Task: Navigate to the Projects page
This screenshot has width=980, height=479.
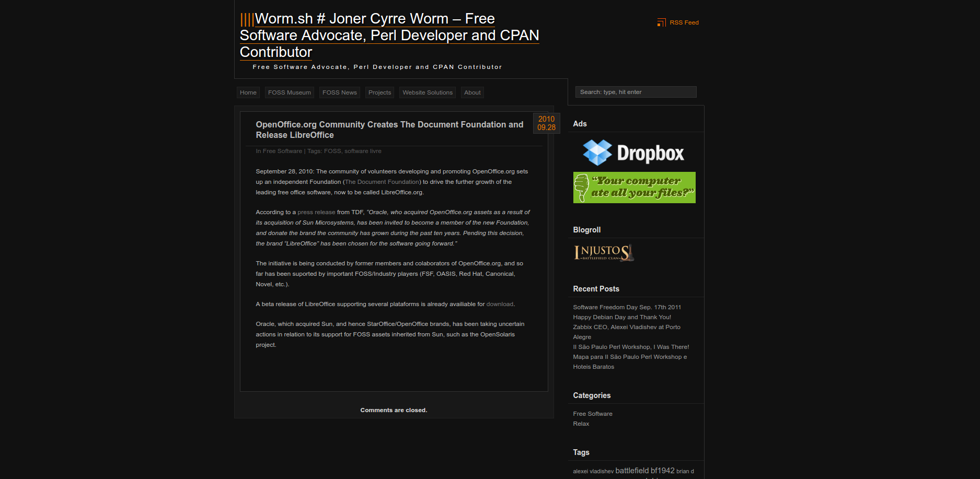Action: click(x=379, y=92)
